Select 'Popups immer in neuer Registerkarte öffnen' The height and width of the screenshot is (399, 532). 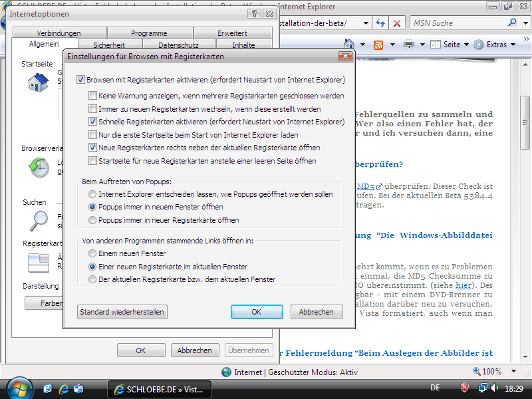pos(92,220)
